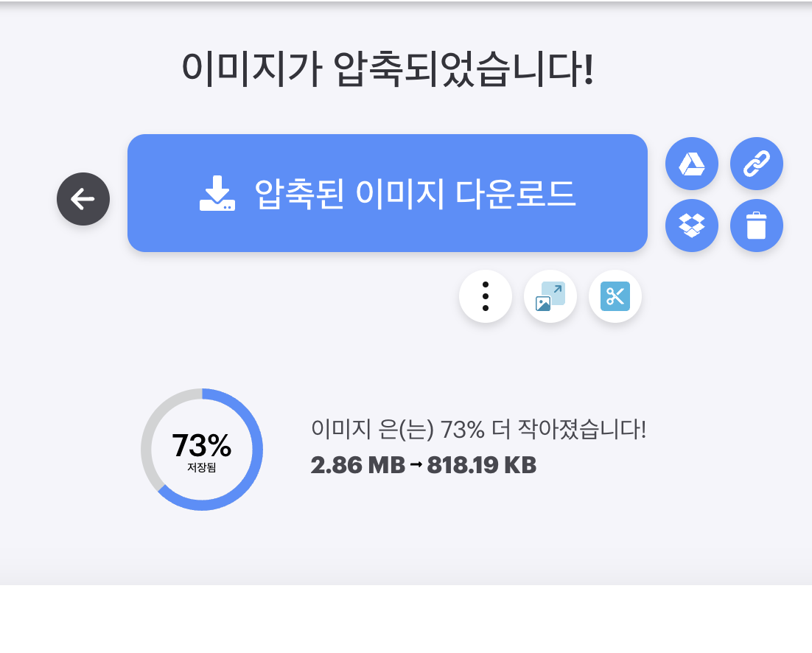Save the compressed image to Google Drive
The image size is (812, 653).
(x=691, y=164)
